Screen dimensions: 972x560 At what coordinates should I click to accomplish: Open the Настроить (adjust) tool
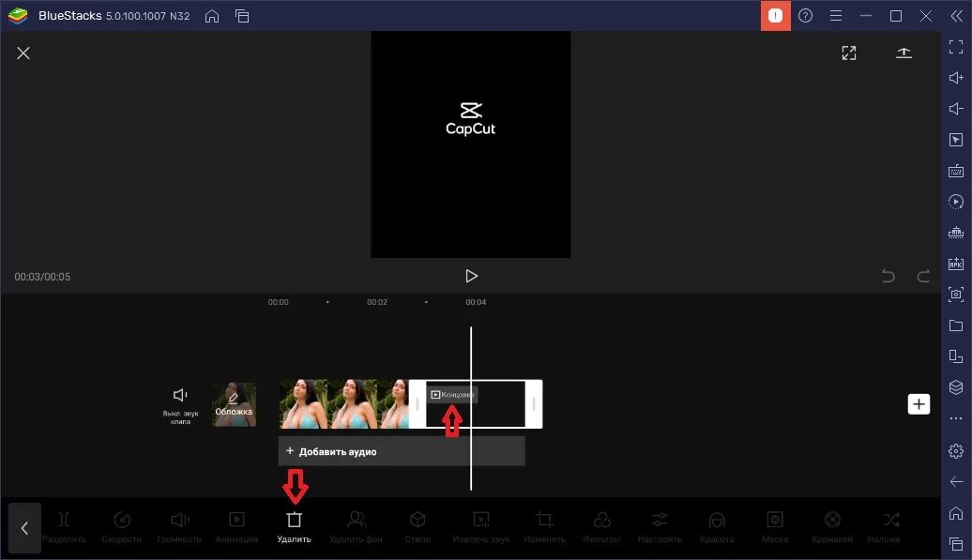pyautogui.click(x=660, y=527)
